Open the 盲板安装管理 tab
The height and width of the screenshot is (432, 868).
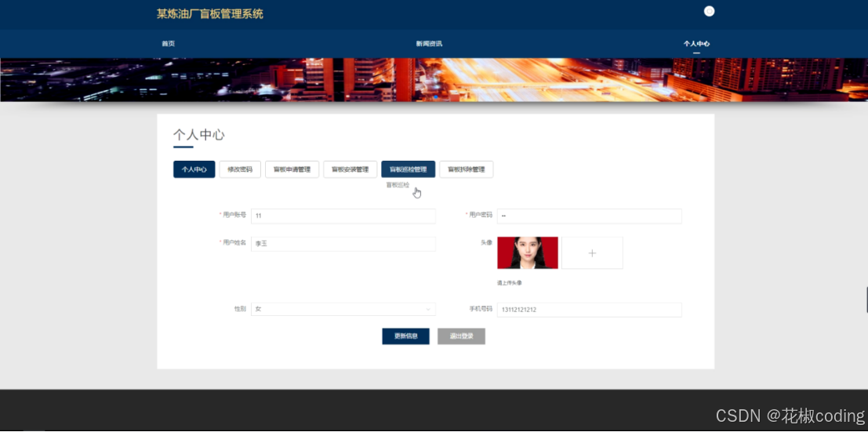(350, 169)
